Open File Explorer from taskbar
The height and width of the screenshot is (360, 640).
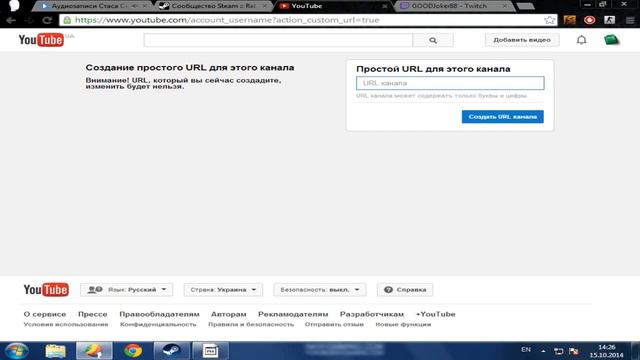tap(56, 351)
